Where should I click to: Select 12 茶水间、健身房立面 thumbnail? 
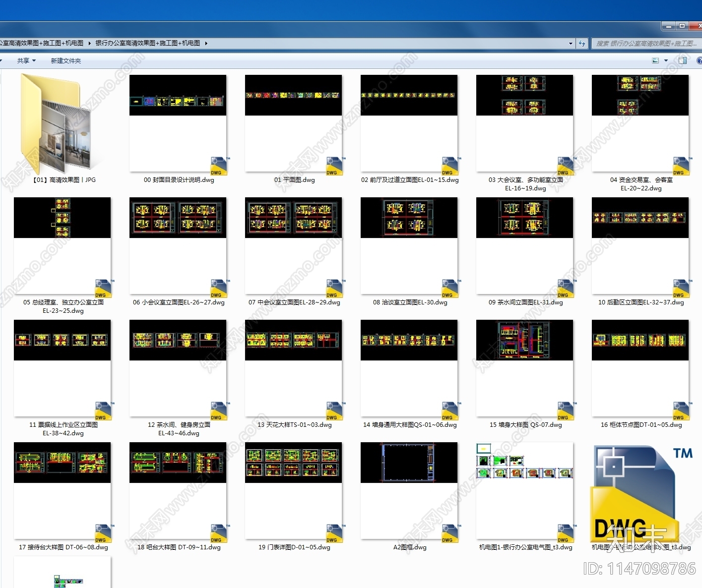click(x=178, y=368)
